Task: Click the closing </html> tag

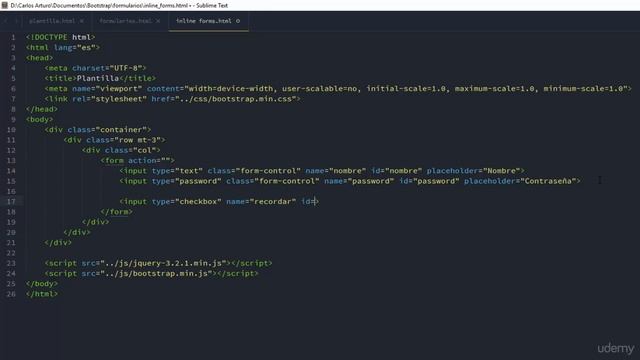Action: point(42,294)
